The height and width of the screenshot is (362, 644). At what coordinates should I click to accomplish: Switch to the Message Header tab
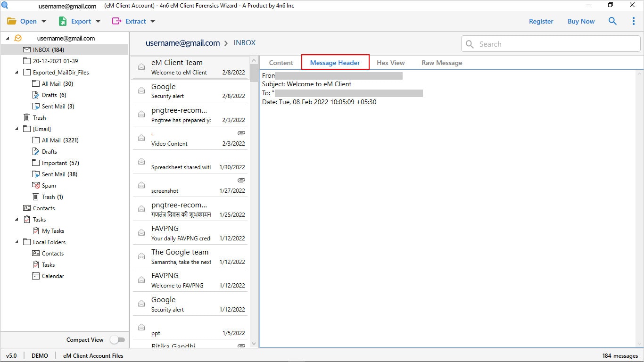point(335,63)
